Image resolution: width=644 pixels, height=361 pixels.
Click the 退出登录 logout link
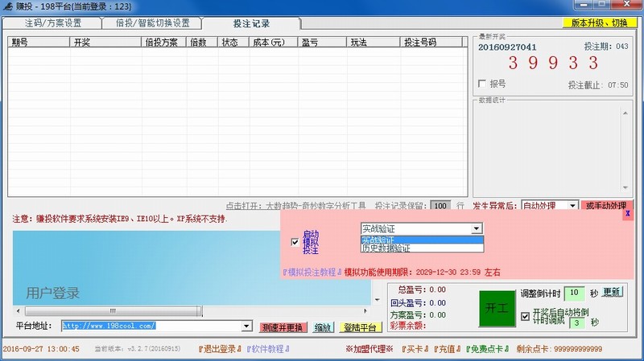pyautogui.click(x=218, y=350)
